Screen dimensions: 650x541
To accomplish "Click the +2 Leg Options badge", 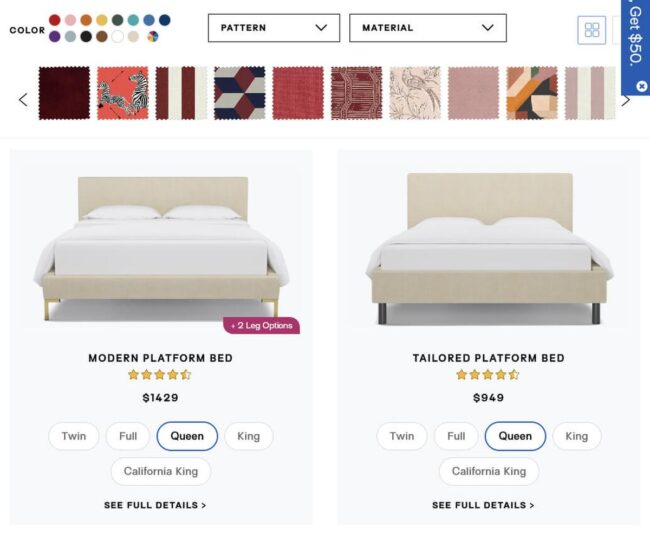I will coord(262,325).
